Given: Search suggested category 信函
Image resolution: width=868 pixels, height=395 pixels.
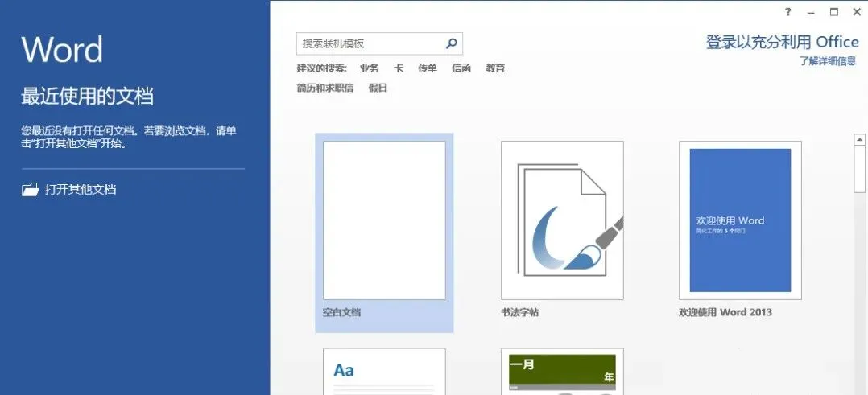Looking at the screenshot, I should (461, 68).
